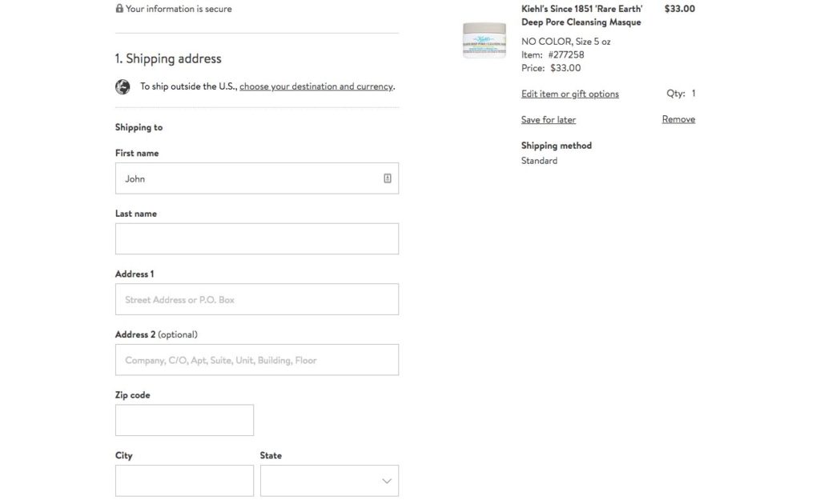Viewport: 820px width, 504px height.
Task: Click the Qty: 1 text
Action: pyautogui.click(x=681, y=94)
